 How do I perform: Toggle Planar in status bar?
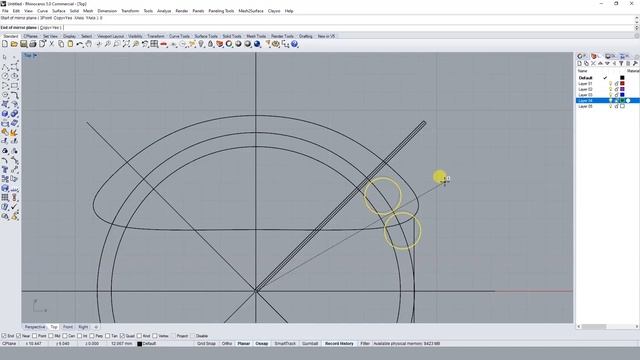[x=244, y=344]
